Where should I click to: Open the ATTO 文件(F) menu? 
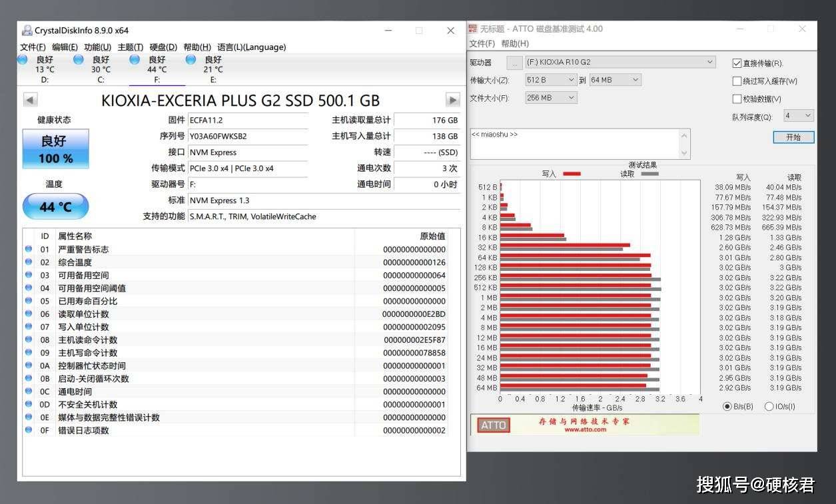[482, 44]
